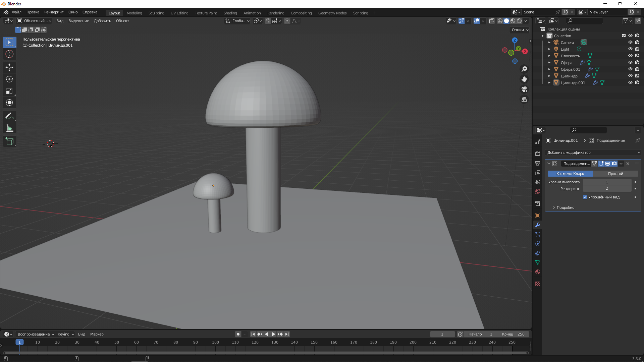The height and width of the screenshot is (362, 644).
Task: Select the Rotate tool
Action: tap(9, 79)
